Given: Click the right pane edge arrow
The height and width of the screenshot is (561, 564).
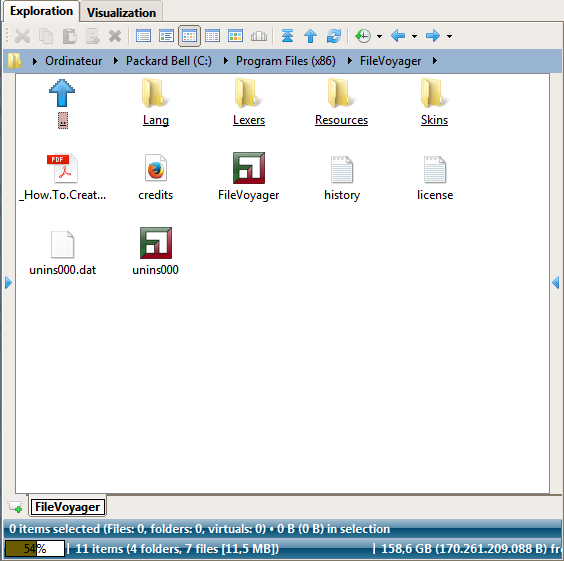Looking at the screenshot, I should click(556, 283).
